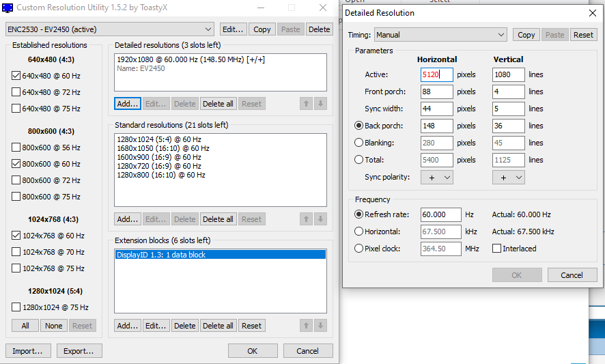The image size is (605, 364).
Task: Click the horizontal Active pixels field
Action: coord(436,74)
